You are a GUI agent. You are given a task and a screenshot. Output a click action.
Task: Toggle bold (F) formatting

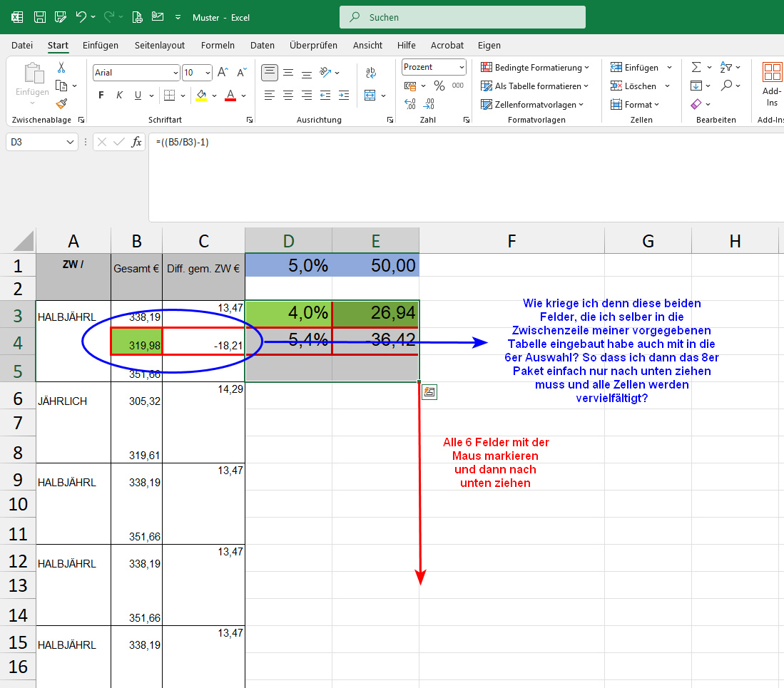101,95
